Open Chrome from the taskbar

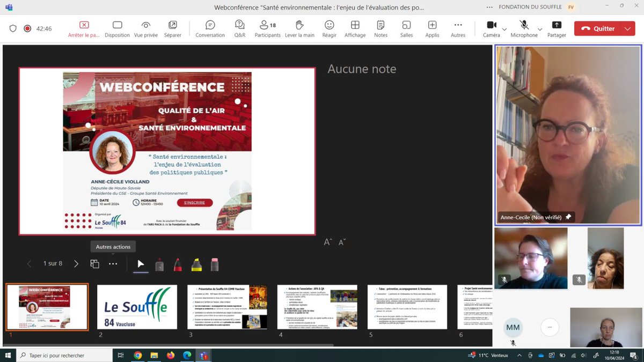(138, 355)
